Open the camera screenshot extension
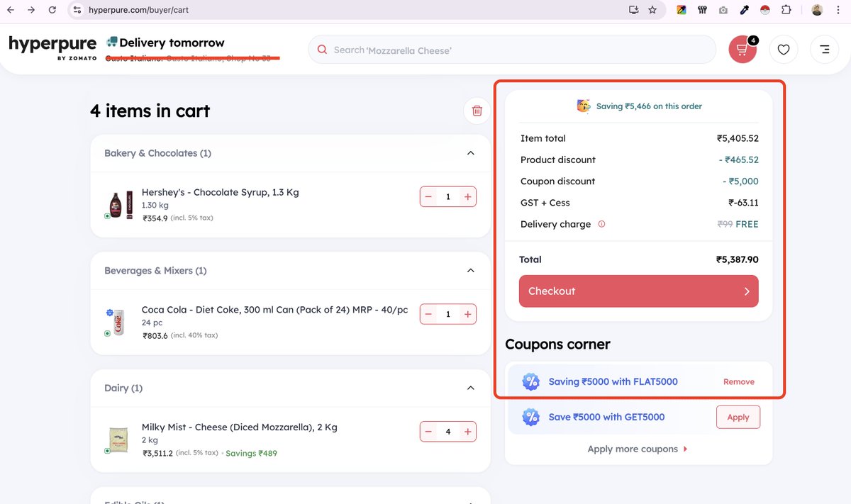851x504 pixels. click(723, 10)
